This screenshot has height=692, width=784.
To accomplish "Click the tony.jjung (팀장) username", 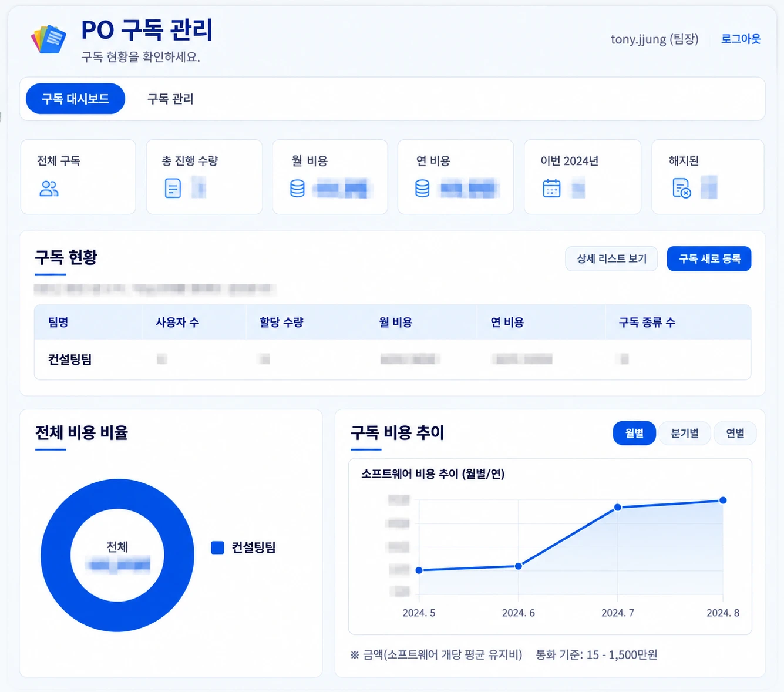I will click(x=655, y=39).
